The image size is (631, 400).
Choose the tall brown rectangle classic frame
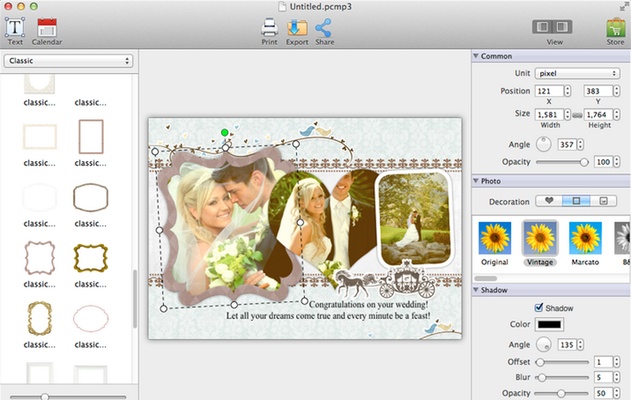(x=91, y=136)
